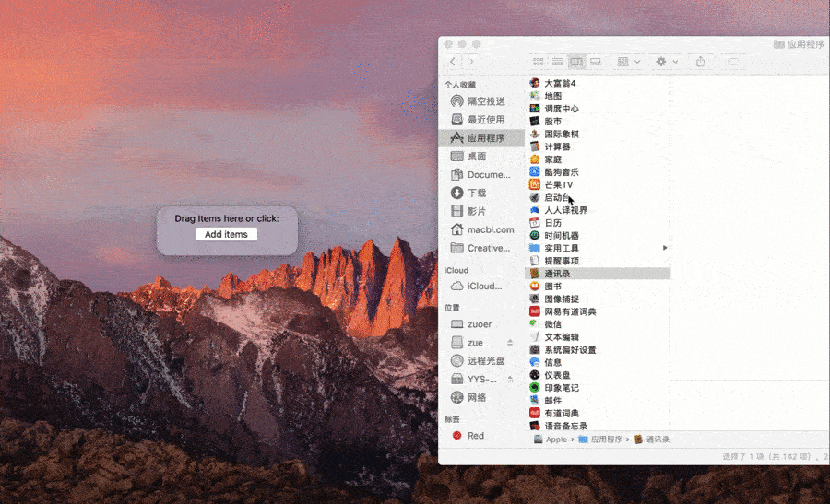Viewport: 830px width, 504px height.
Task: Click 应用程序 in the path bar
Action: coord(600,440)
